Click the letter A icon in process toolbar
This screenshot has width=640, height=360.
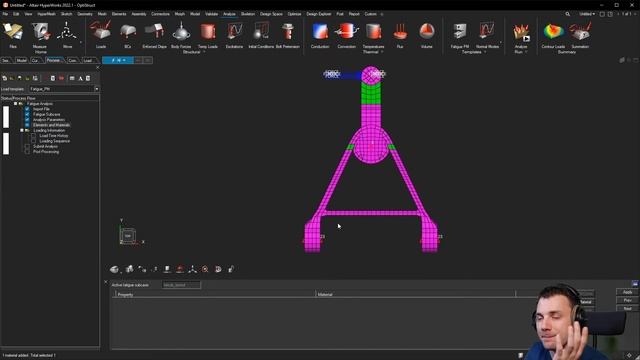(80, 78)
